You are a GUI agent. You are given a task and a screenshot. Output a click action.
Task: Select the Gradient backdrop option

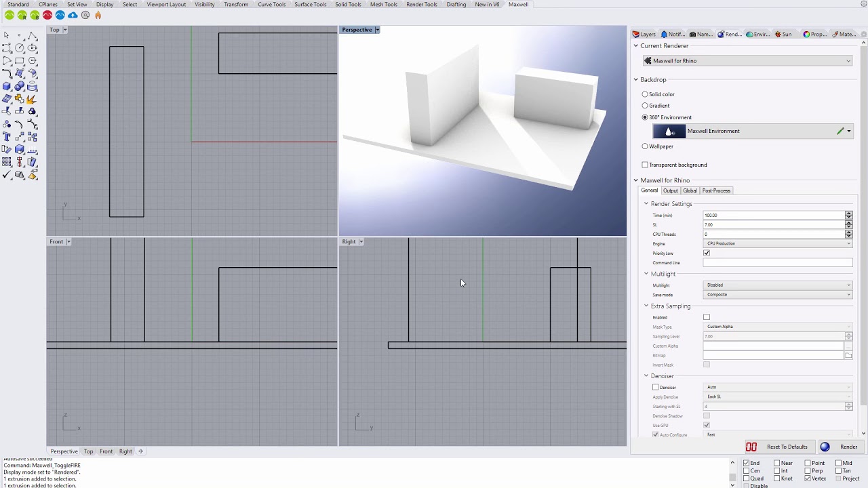tap(645, 106)
